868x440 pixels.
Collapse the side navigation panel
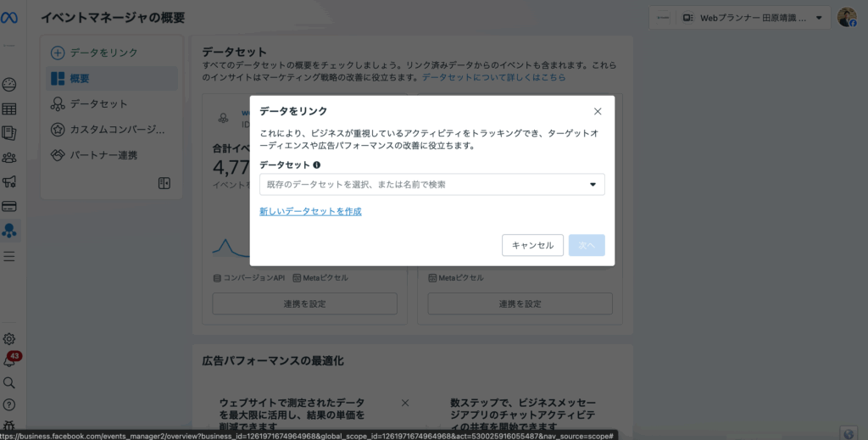click(x=164, y=183)
